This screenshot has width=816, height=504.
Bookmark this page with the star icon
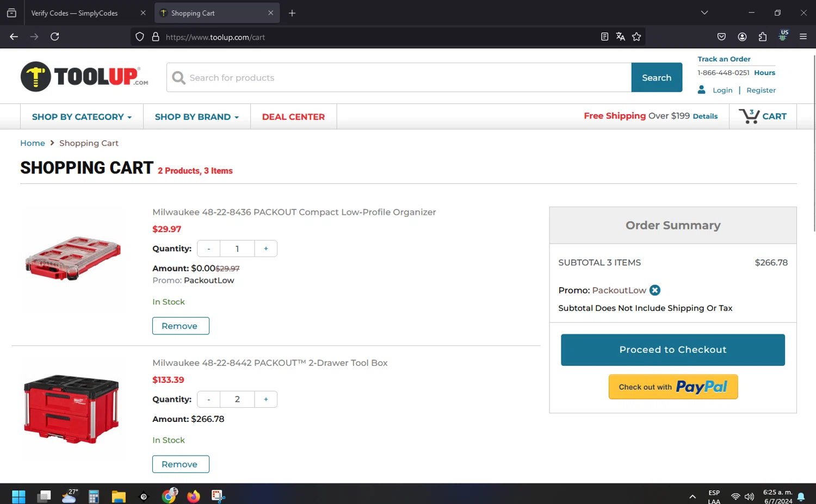pos(636,36)
